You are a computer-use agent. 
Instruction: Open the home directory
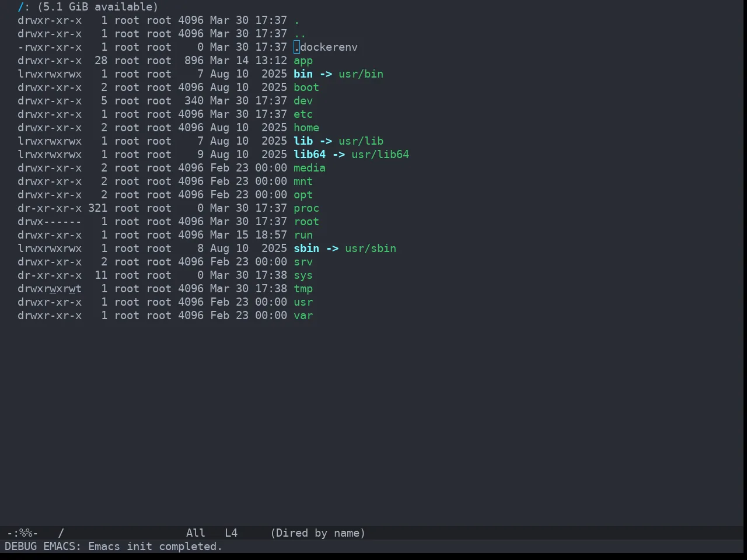tap(306, 128)
